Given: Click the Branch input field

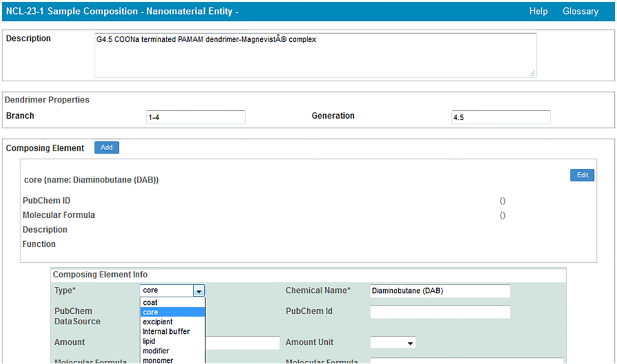Looking at the screenshot, I should pos(196,118).
